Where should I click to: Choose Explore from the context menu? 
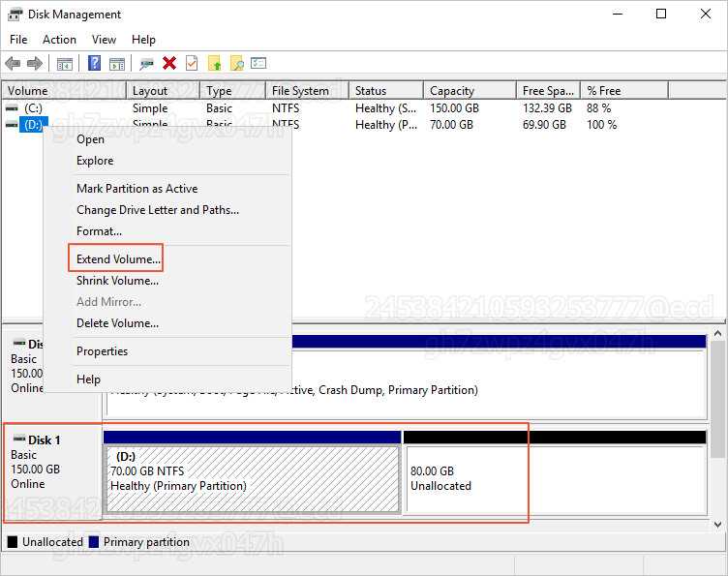167,161
